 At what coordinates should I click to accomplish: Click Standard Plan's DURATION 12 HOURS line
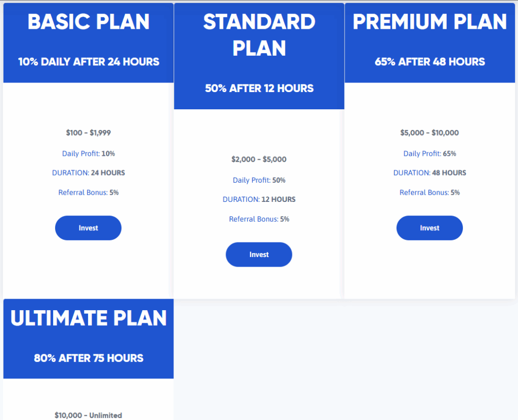259,199
